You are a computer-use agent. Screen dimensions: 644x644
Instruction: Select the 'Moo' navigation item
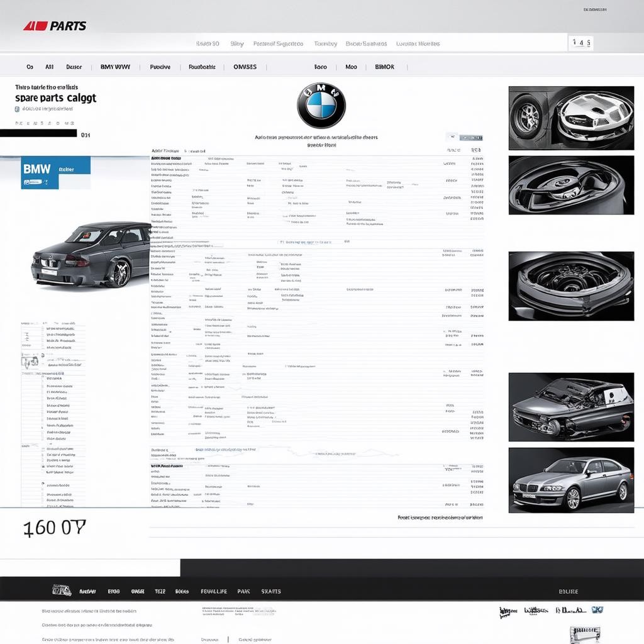tap(351, 67)
